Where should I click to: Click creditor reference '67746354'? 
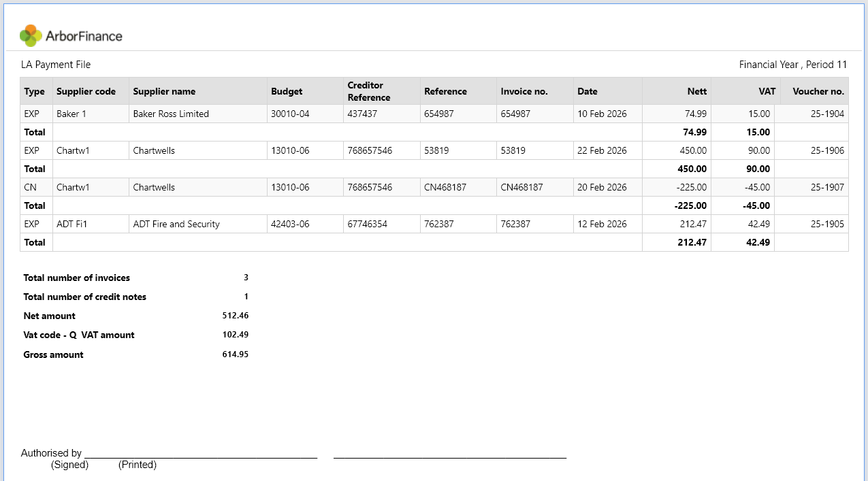click(367, 224)
